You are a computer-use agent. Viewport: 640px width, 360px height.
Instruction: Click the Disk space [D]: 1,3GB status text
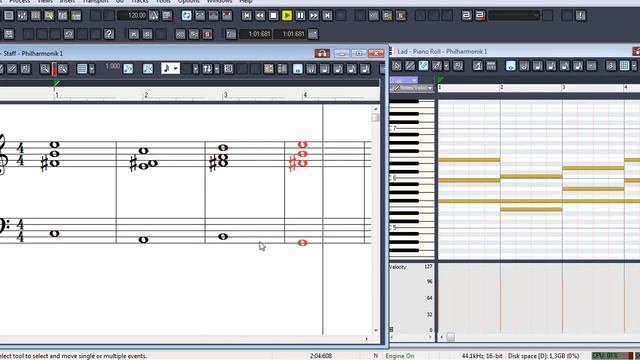[543, 356]
